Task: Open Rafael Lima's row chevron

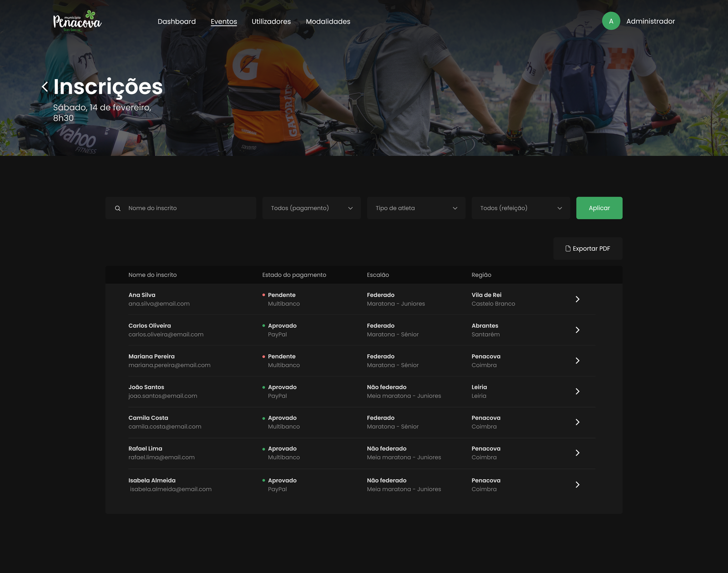Action: [577, 453]
